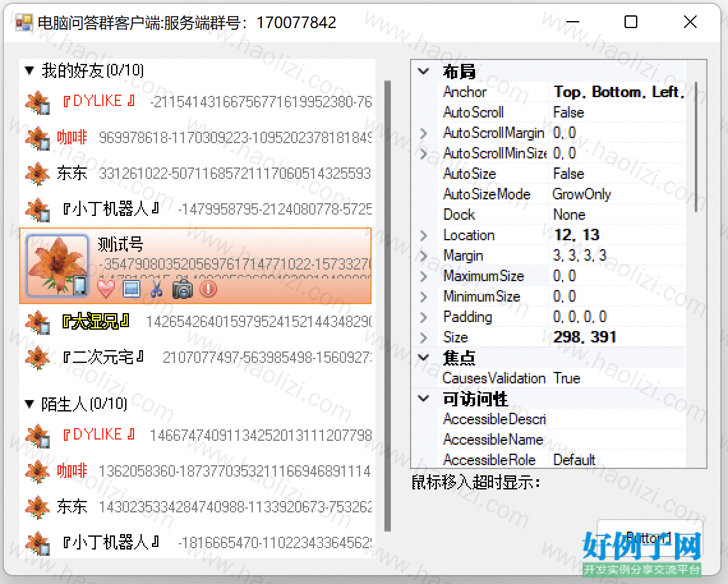The width and height of the screenshot is (728, 584).
Task: Expand the Padding property
Action: [x=423, y=317]
